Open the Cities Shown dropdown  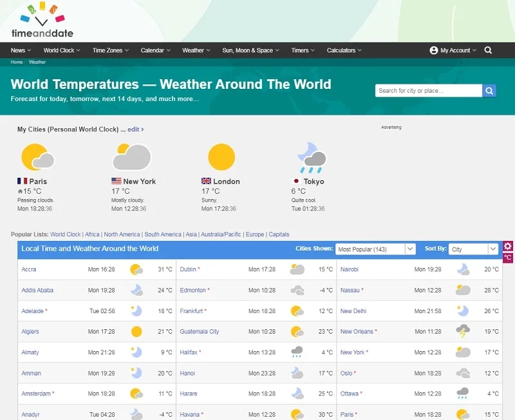pos(375,249)
